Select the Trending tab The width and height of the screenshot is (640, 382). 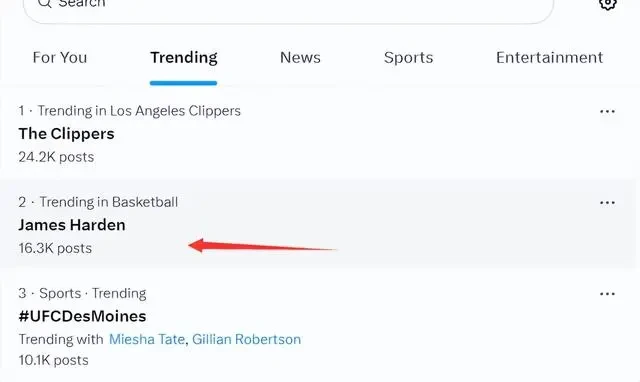click(x=184, y=58)
